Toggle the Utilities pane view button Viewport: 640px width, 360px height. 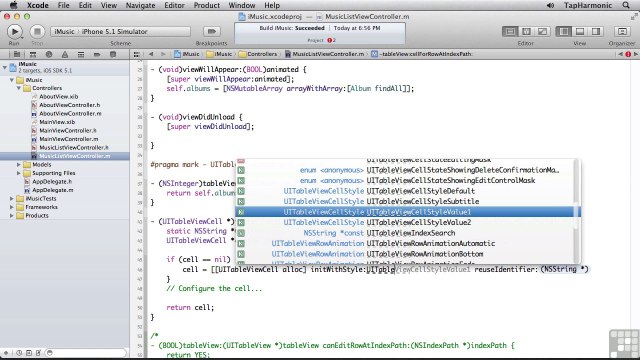[x=596, y=31]
